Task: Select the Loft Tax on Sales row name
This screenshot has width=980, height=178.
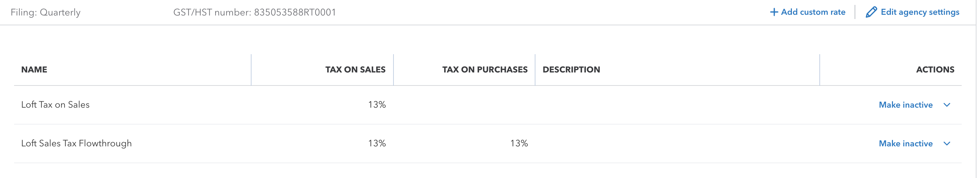Action: (x=55, y=105)
